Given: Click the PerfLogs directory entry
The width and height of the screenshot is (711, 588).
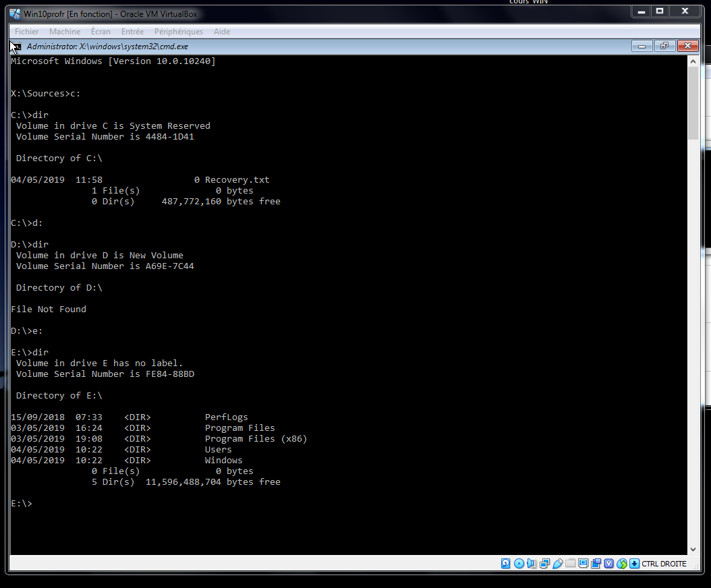Looking at the screenshot, I should pyautogui.click(x=226, y=417).
